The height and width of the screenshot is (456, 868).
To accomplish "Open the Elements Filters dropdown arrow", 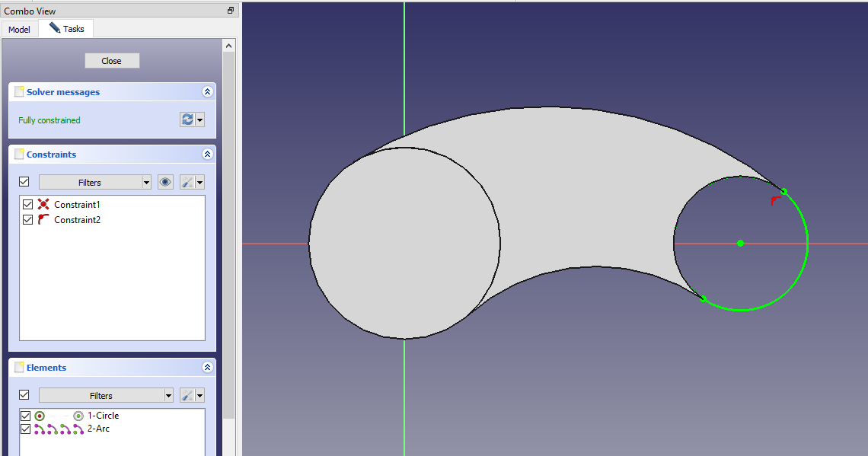I will (168, 395).
